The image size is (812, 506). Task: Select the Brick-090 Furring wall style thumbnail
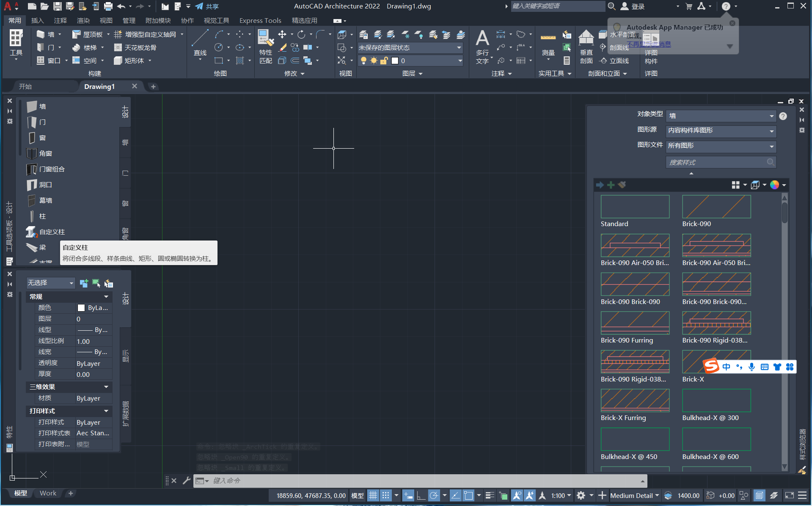635,323
